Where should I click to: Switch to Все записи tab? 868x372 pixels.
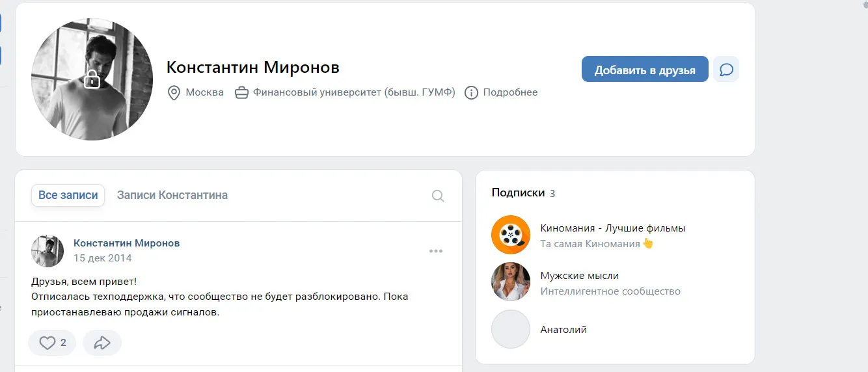[x=68, y=195]
